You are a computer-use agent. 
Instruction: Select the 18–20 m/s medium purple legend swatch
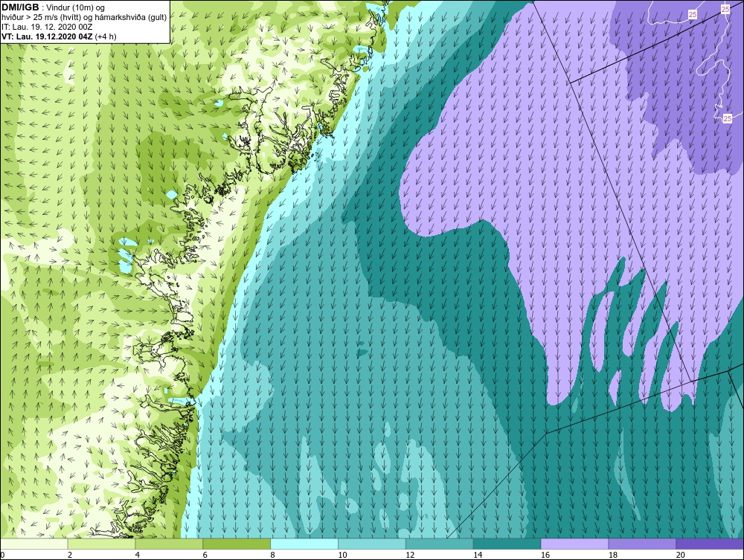pyautogui.click(x=643, y=544)
